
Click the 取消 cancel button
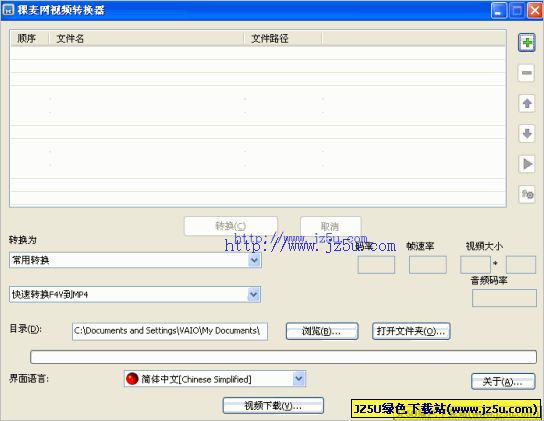click(x=330, y=226)
